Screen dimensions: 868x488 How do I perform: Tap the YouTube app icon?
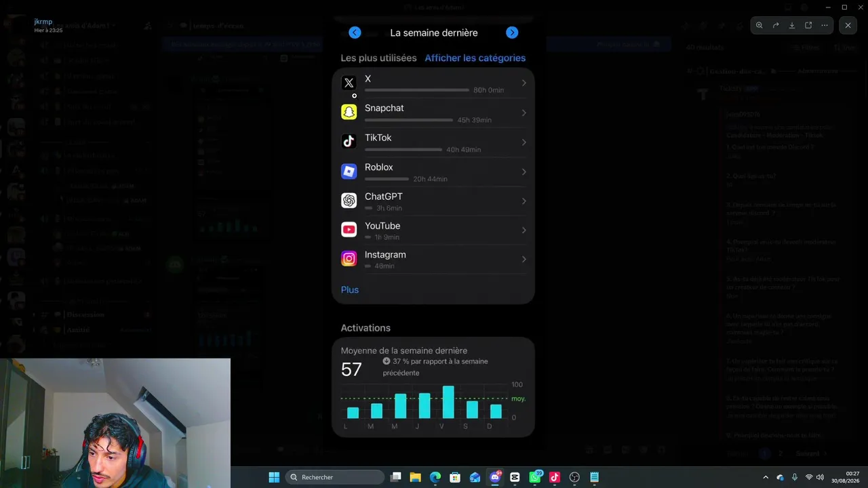pos(349,230)
